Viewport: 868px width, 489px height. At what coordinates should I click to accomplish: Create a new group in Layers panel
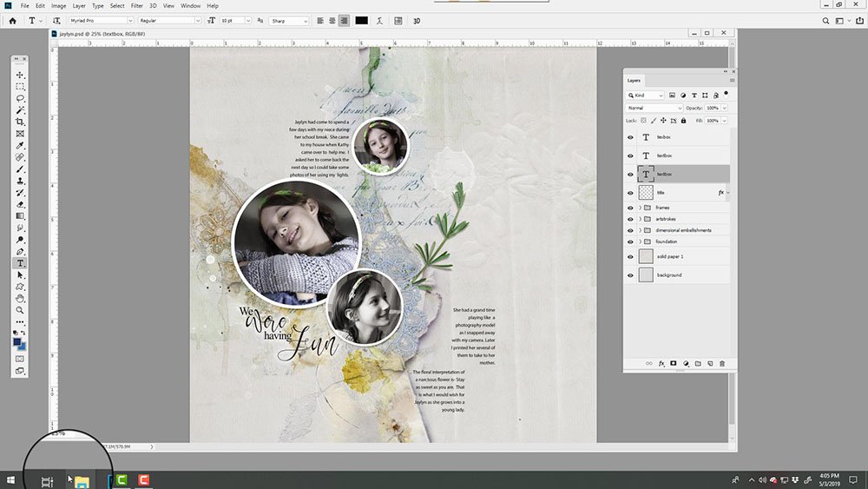pyautogui.click(x=698, y=363)
